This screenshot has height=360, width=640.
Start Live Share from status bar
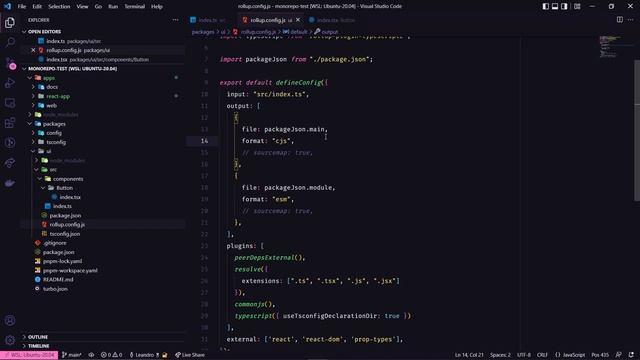click(x=190, y=355)
